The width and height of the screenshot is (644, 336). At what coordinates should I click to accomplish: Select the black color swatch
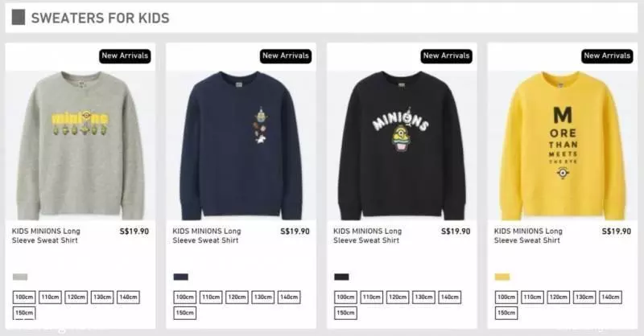341,277
